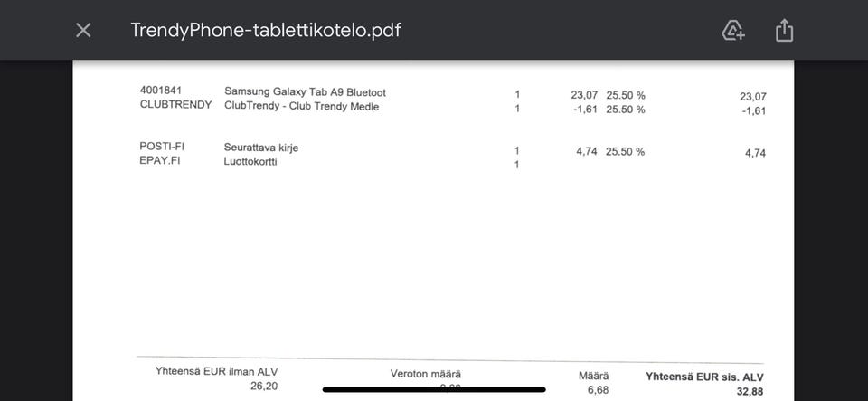Close the PDF viewer with the X
868x401 pixels.
pos(83,30)
